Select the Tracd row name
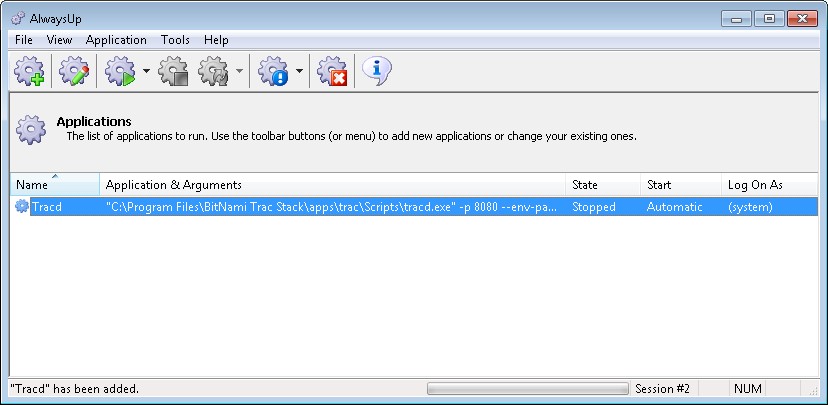 click(x=47, y=207)
